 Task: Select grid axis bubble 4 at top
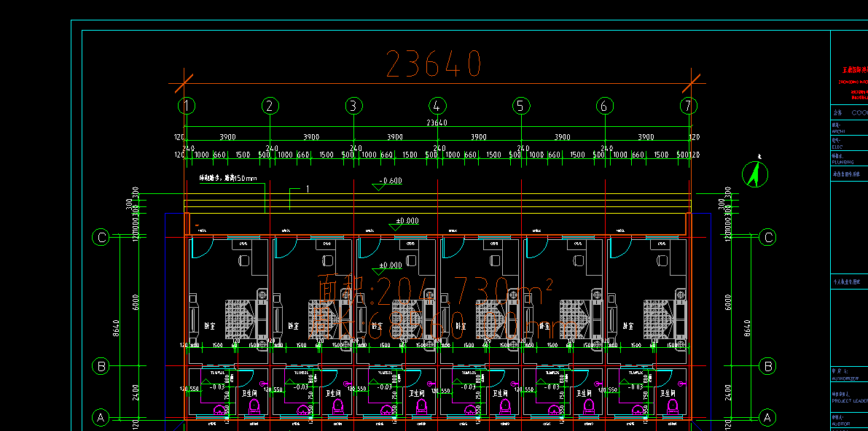pos(437,106)
